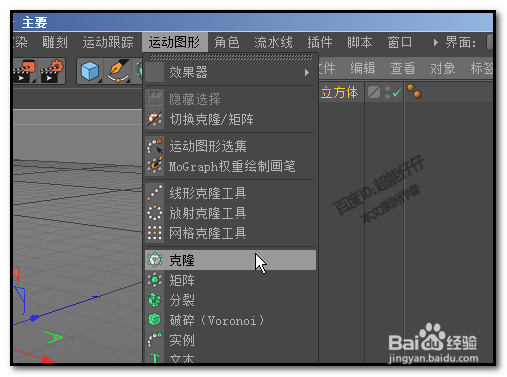
Task: Open Edit Render Settings clapperboard gear icon
Action: pyautogui.click(x=51, y=71)
